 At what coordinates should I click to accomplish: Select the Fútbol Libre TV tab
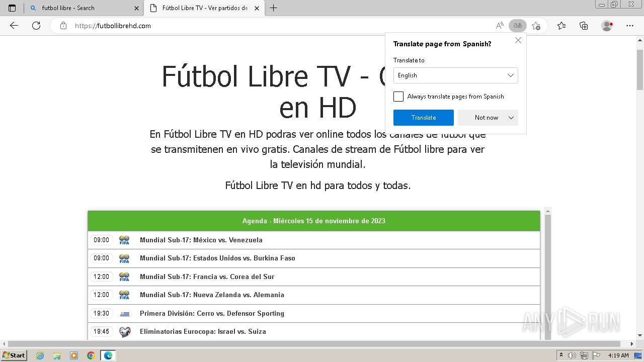click(204, 8)
